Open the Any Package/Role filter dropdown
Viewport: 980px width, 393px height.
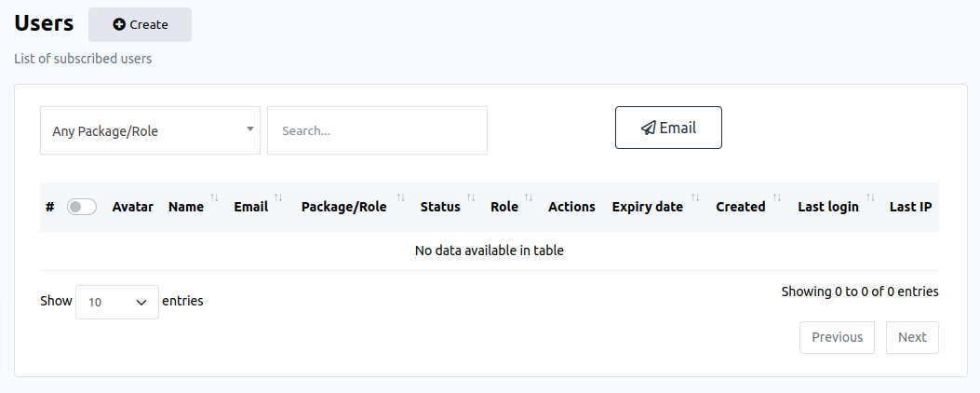pyautogui.click(x=150, y=130)
